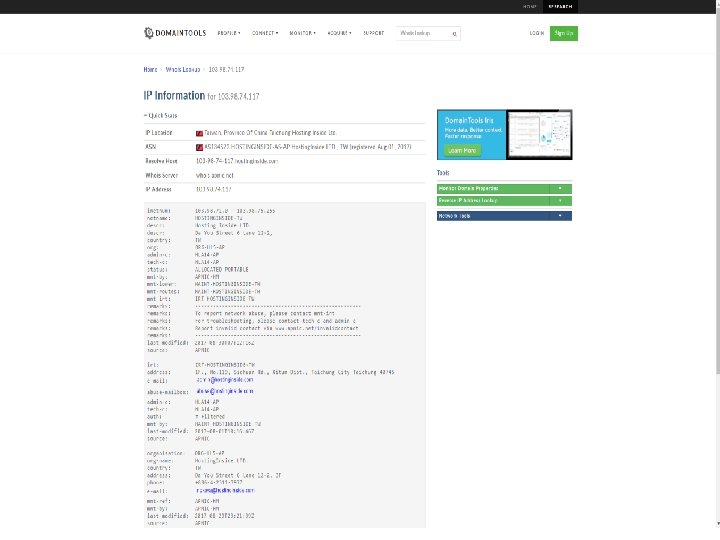The width and height of the screenshot is (720, 540).
Task: Focus the Whois Lookup search field
Action: 423,34
